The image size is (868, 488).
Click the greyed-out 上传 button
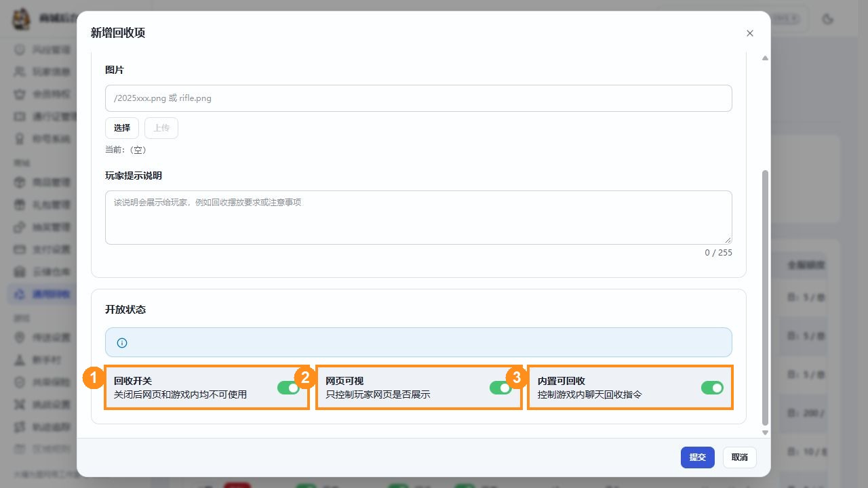(161, 128)
